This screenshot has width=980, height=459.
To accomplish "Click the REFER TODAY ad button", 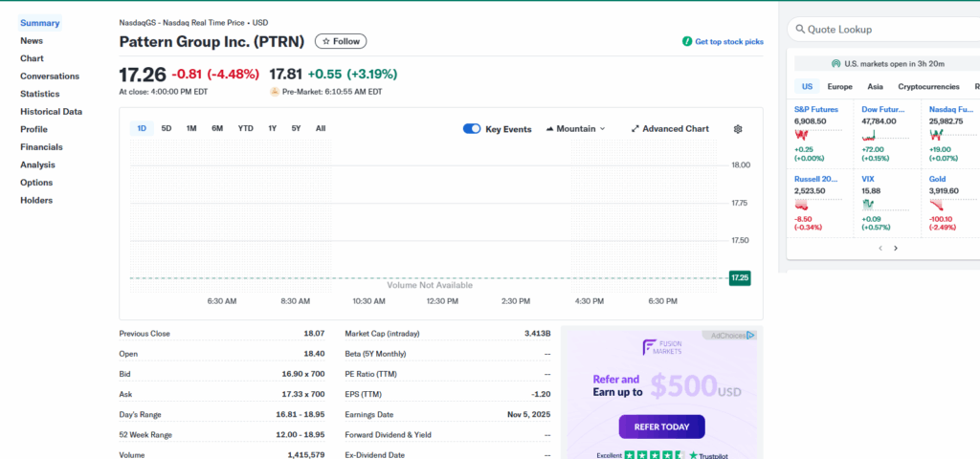I will 661,426.
